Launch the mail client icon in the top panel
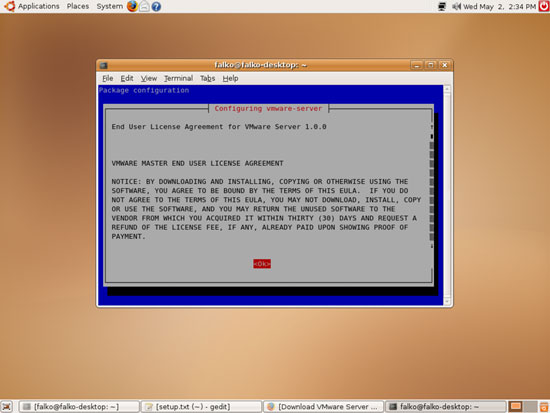Image resolution: width=550 pixels, height=413 pixels. pyautogui.click(x=145, y=6)
